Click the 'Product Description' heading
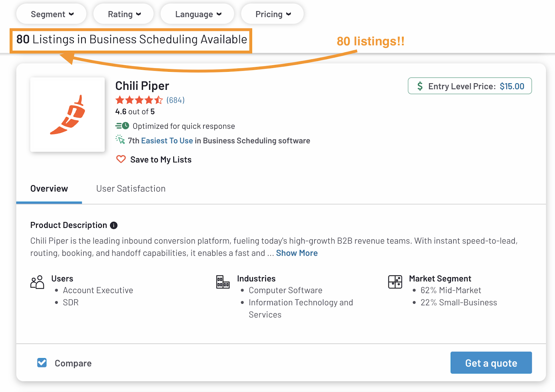This screenshot has height=392, width=555. click(x=69, y=225)
